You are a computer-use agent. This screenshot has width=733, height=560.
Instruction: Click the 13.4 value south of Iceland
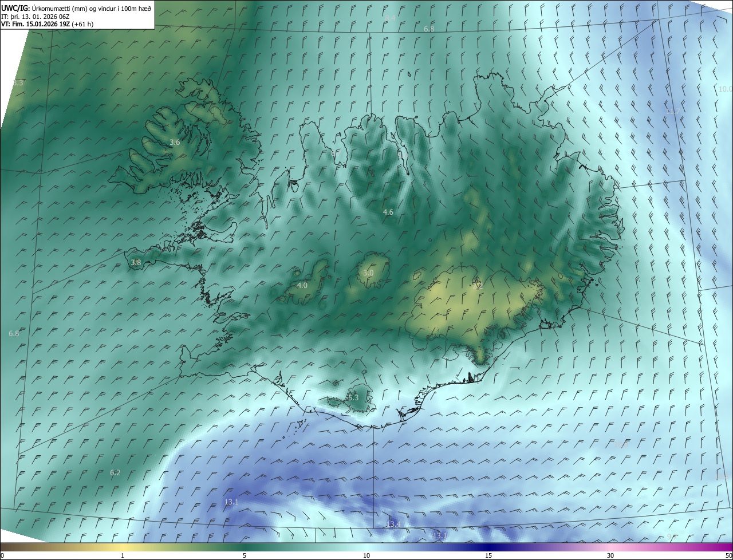click(x=393, y=524)
